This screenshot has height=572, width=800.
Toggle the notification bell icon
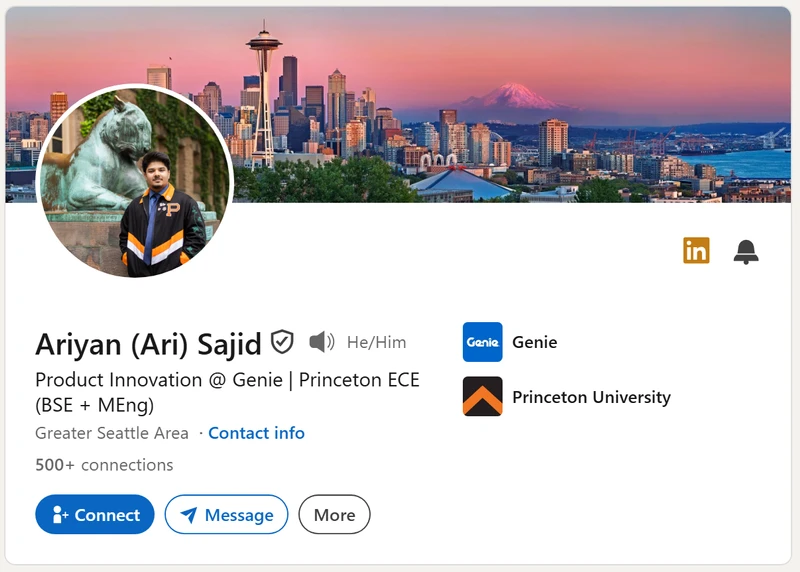coord(746,252)
